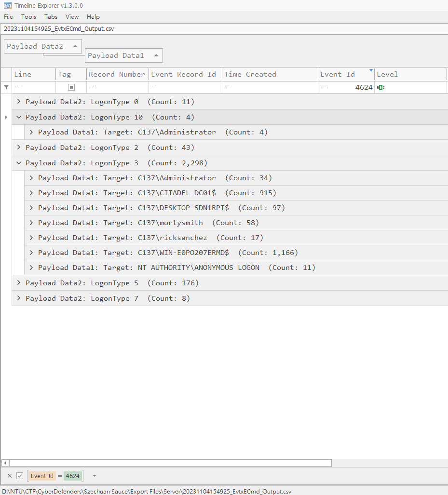The image size is (448, 495).
Task: Click the filter row funnel icon
Action: pyautogui.click(x=6, y=87)
